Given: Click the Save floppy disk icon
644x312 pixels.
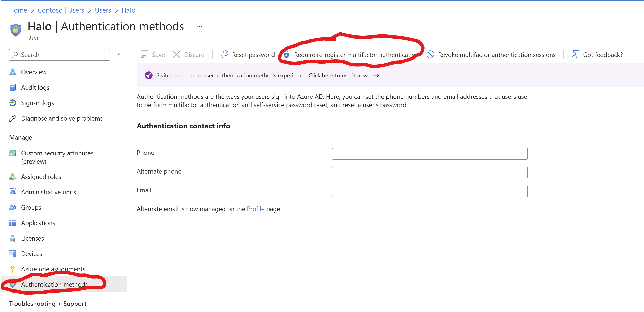Looking at the screenshot, I should (x=144, y=55).
